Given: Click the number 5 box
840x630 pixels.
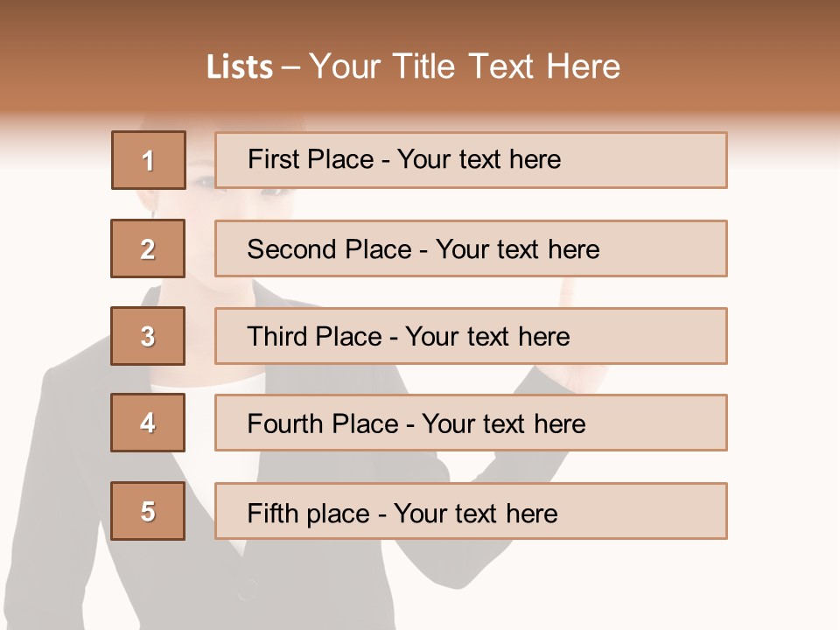Looking at the screenshot, I should tap(148, 511).
